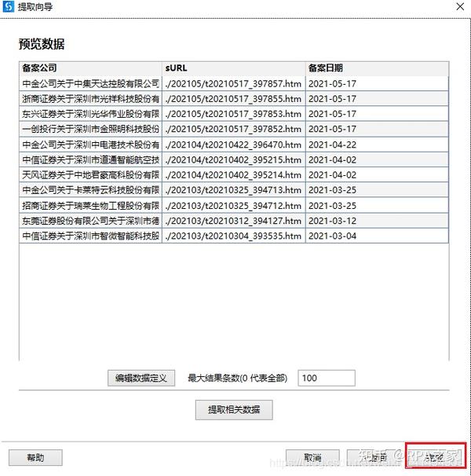Finish the wizard with 完成 button
Screen dimensions: 471x476
coord(435,457)
